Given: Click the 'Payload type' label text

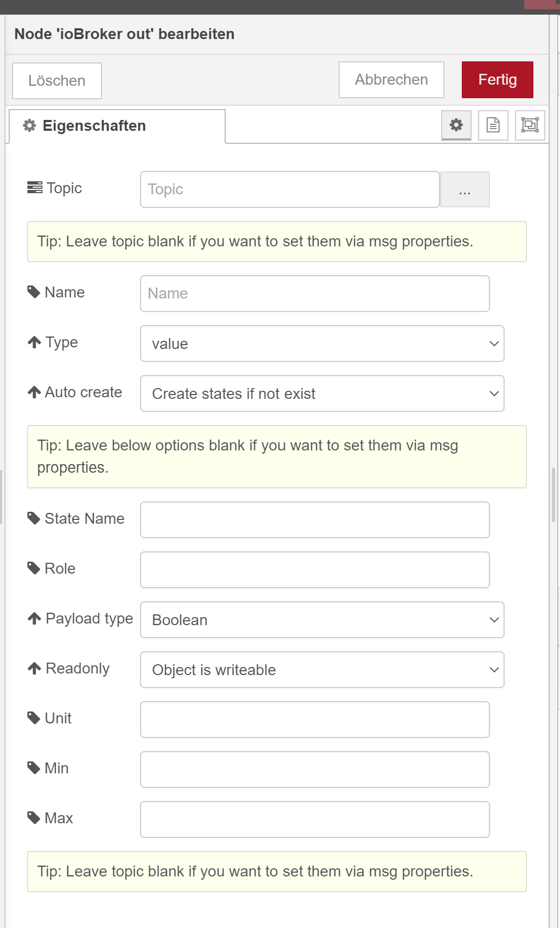Looking at the screenshot, I should pyautogui.click(x=90, y=619).
